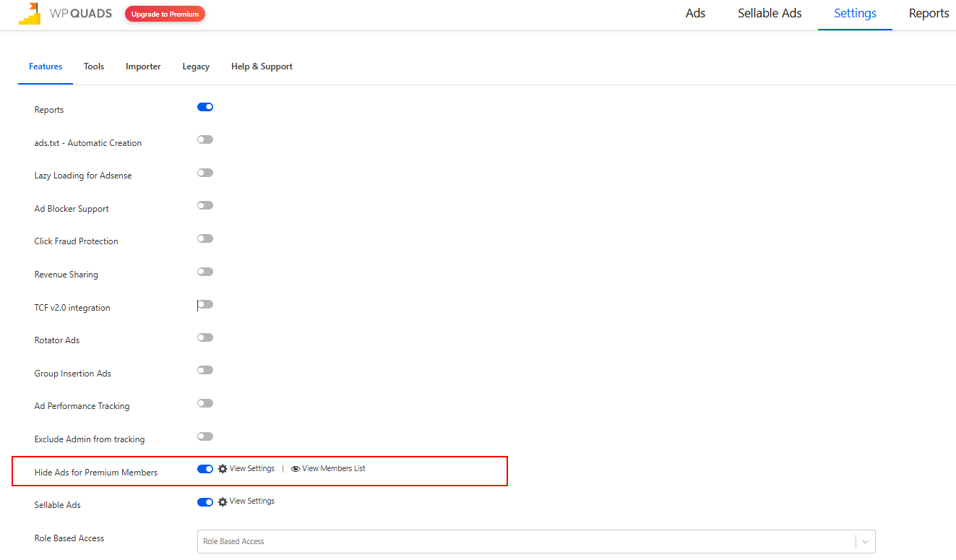Switch to the Tools tab
Viewport: 956px width, 560px height.
(94, 66)
